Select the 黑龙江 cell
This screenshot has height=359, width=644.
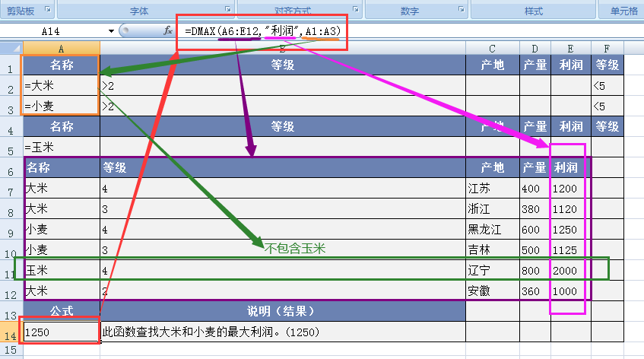coord(493,229)
